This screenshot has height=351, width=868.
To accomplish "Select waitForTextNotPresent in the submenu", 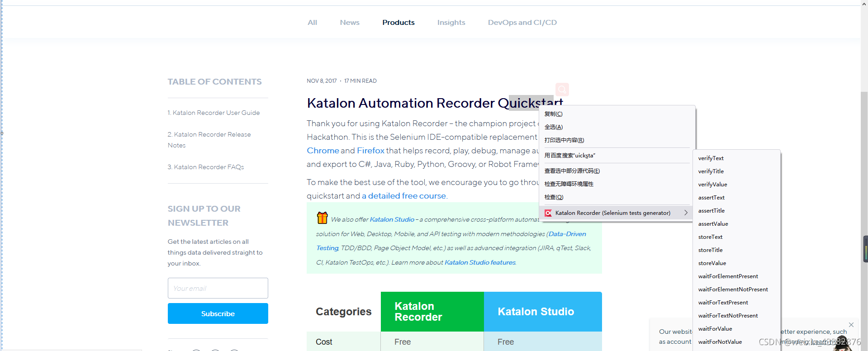I will [x=736, y=316].
